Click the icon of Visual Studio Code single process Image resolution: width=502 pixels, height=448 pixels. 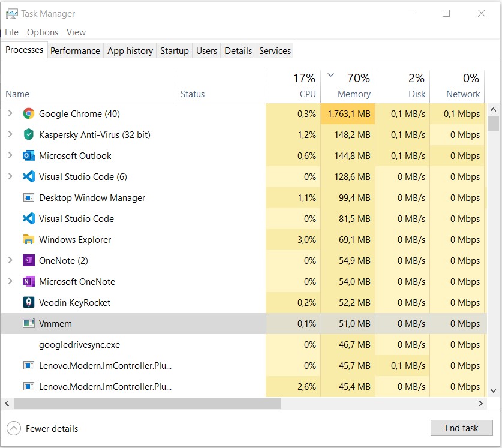pyautogui.click(x=29, y=218)
